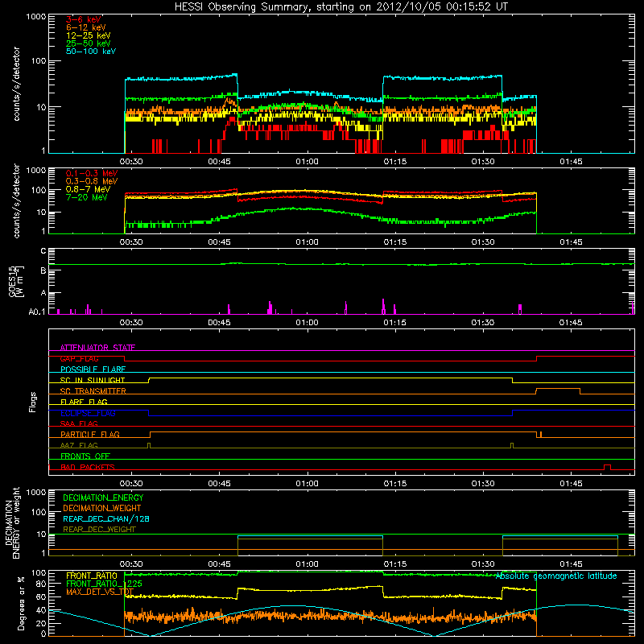Click the Flags panel axis label

tap(33, 402)
